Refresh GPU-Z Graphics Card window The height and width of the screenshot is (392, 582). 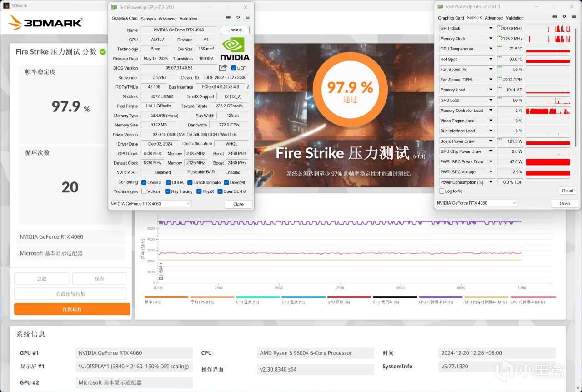(238, 17)
